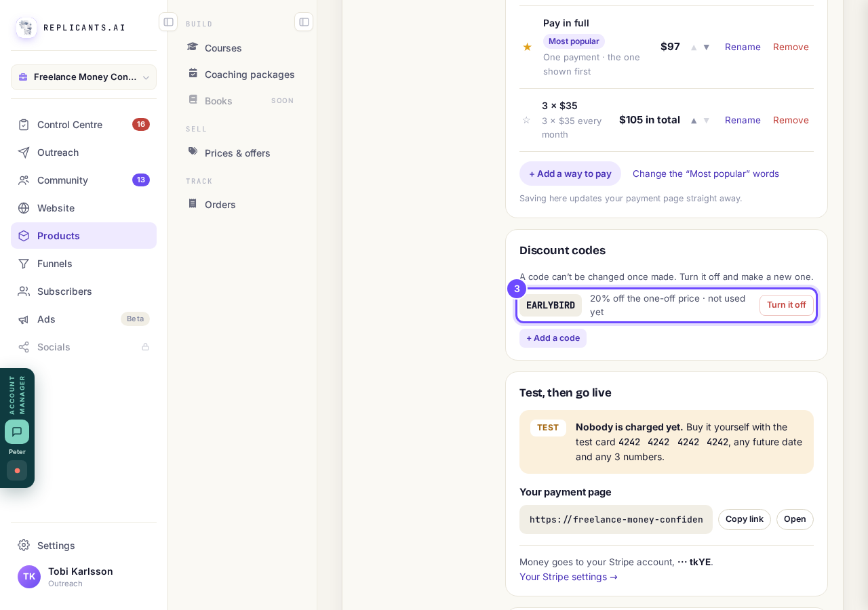Mark 3 × $35 plan as most popular star
The image size is (868, 610).
click(x=526, y=120)
